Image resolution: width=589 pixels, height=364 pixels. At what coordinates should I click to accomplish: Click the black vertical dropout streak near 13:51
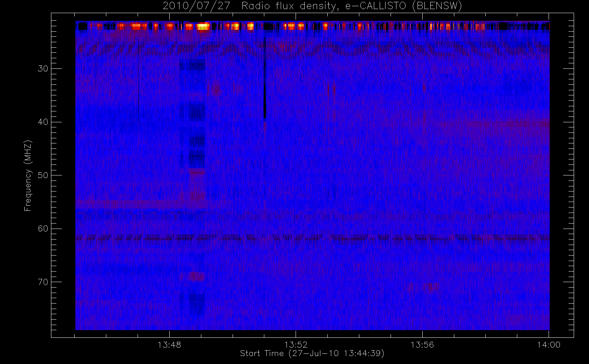tap(265, 76)
